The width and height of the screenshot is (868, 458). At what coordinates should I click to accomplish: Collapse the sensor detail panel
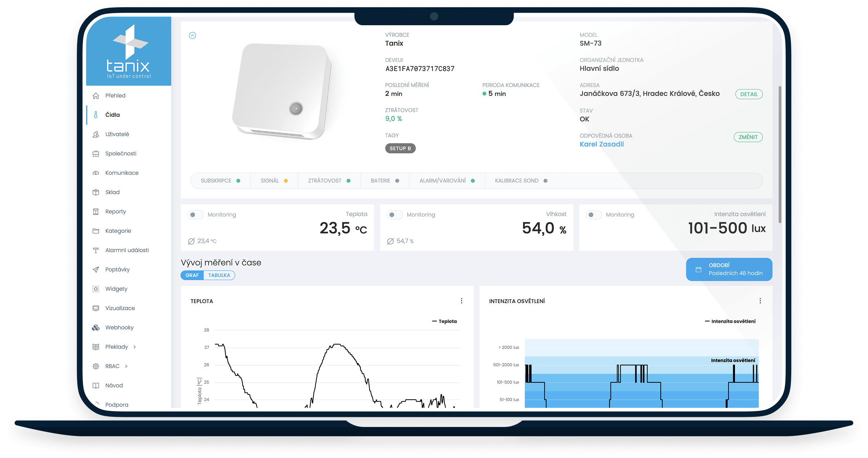coord(192,35)
